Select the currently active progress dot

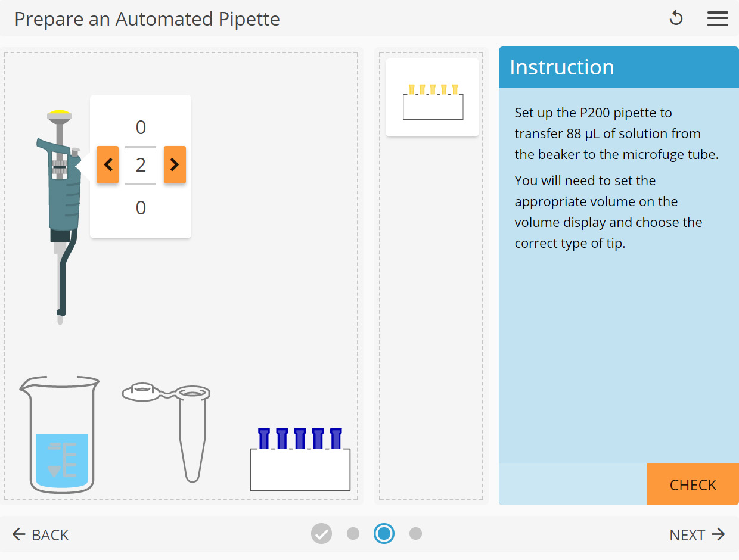pos(384,534)
